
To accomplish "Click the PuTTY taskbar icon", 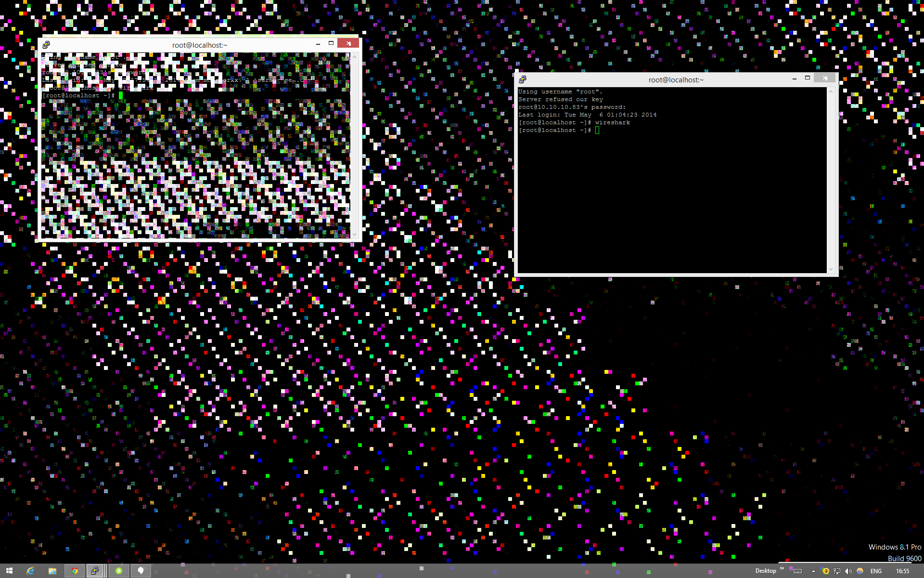I will pyautogui.click(x=95, y=571).
